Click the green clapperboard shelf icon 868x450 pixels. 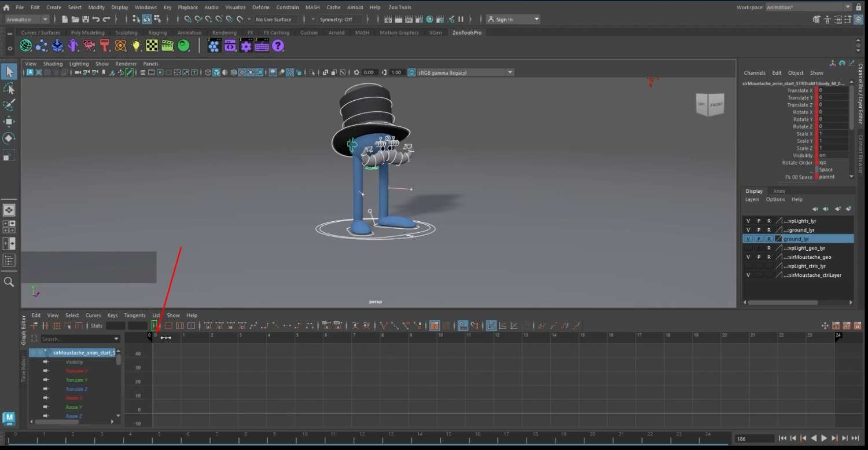point(168,46)
